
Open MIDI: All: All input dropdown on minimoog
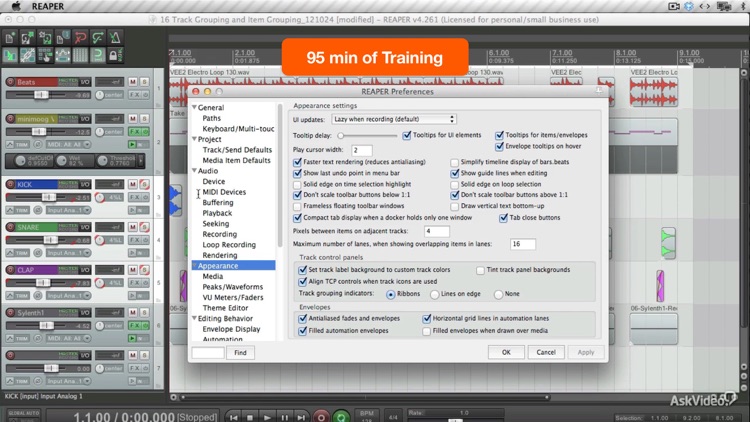[68, 144]
